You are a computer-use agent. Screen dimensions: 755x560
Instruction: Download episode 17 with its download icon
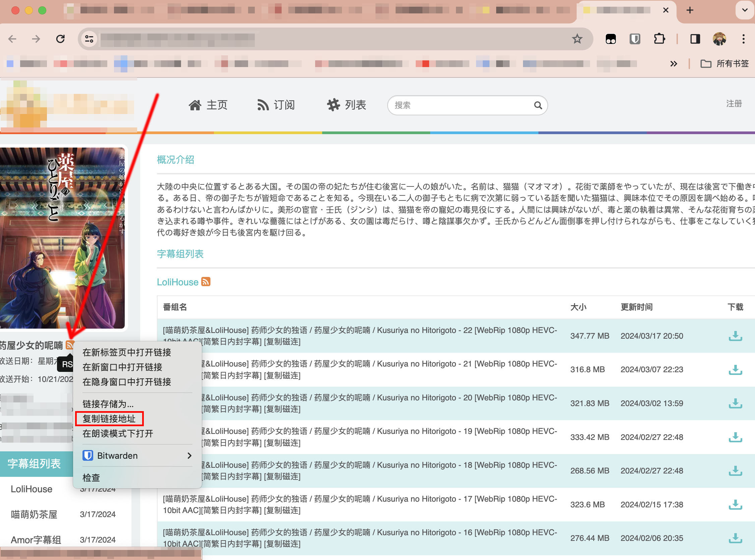[735, 505]
